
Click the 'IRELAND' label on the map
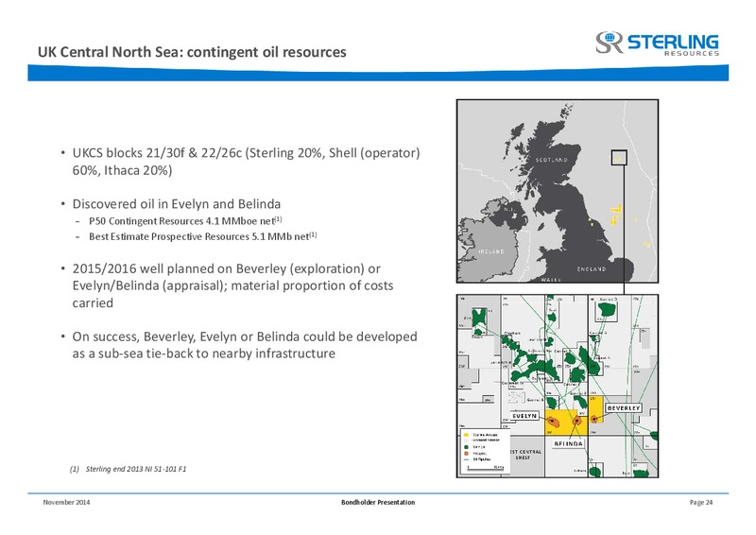pyautogui.click(x=491, y=251)
